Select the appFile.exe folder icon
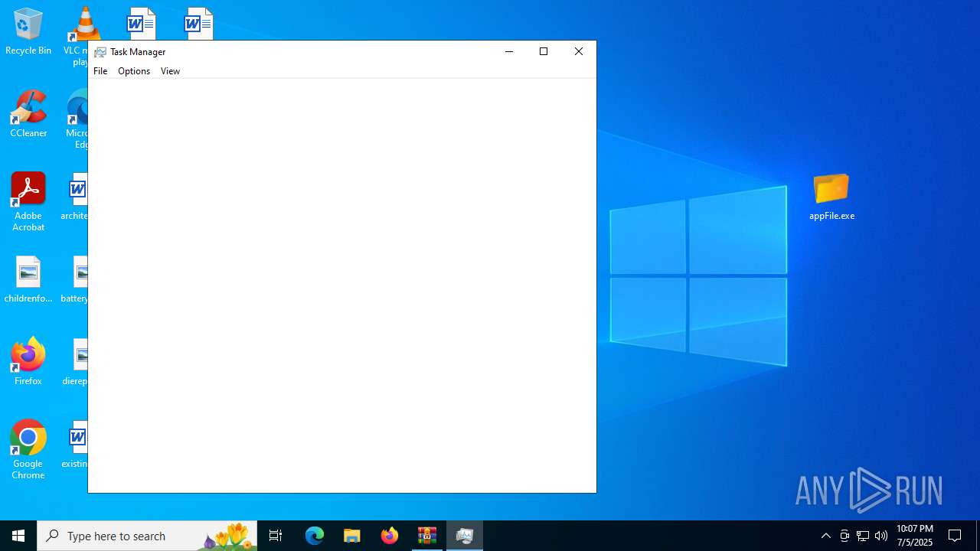Viewport: 980px width, 551px height. pos(831,197)
